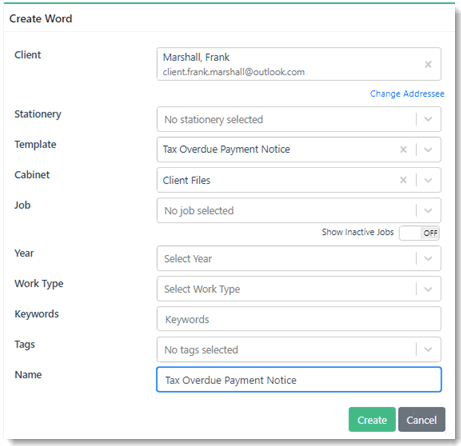Image resolution: width=461 pixels, height=446 pixels.
Task: Click the green Create button
Action: click(372, 420)
